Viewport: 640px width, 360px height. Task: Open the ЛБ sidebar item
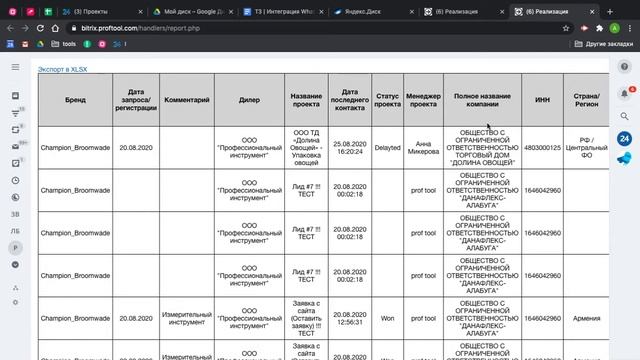click(15, 231)
